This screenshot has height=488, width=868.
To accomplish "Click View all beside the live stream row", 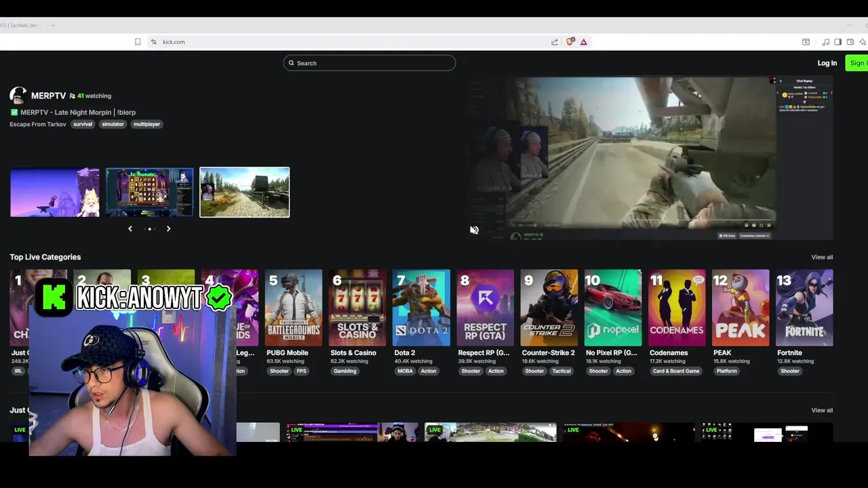I will (822, 410).
